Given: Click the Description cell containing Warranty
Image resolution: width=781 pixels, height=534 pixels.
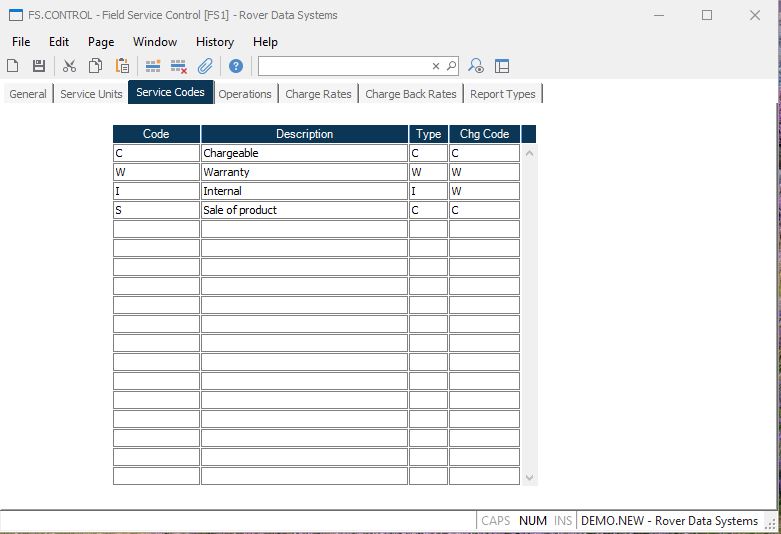Looking at the screenshot, I should pyautogui.click(x=304, y=172).
